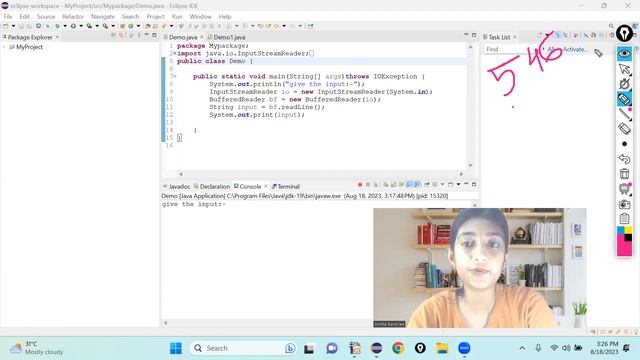This screenshot has height=360, width=640.
Task: Click in the Task List Find field
Action: click(512, 49)
